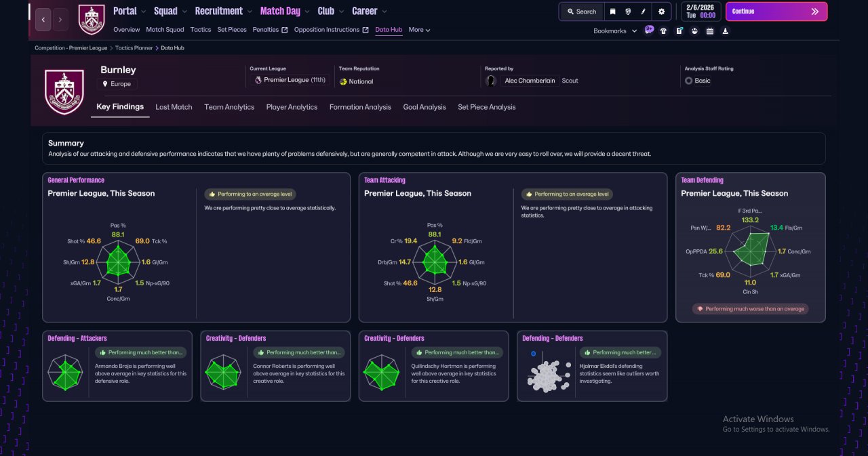Open the messages bubble icon with 9+ badge

tap(649, 30)
